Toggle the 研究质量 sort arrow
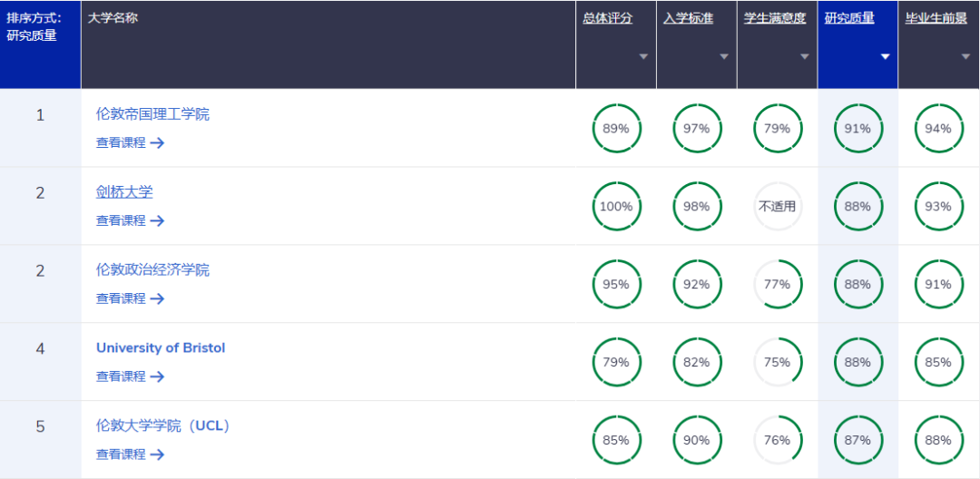This screenshot has width=980, height=479. (x=885, y=56)
